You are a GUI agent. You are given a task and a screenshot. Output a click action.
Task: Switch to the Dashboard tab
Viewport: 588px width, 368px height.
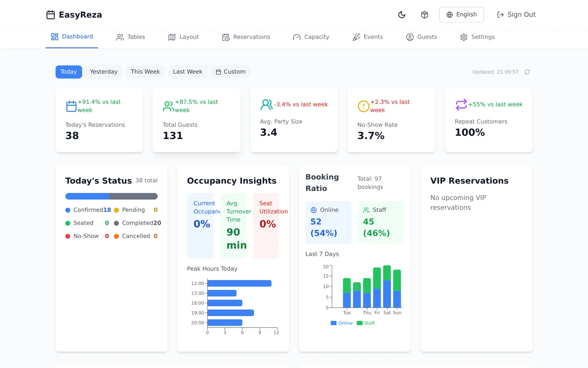(x=72, y=37)
